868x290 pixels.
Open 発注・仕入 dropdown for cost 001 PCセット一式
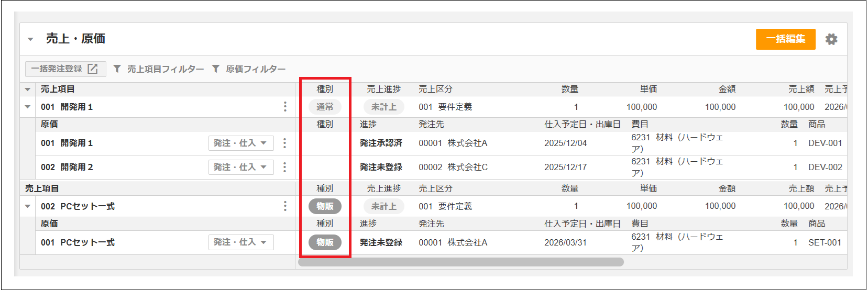click(241, 242)
